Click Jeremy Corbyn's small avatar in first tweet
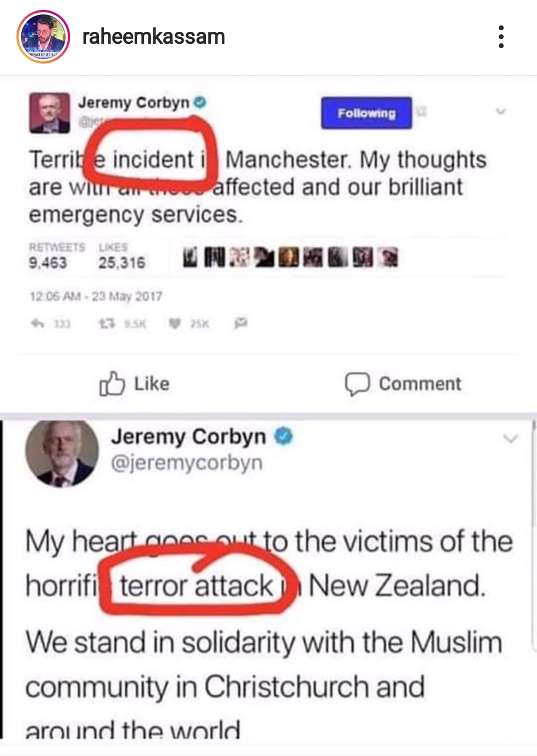Screen dimensions: 537x756 click(50, 113)
